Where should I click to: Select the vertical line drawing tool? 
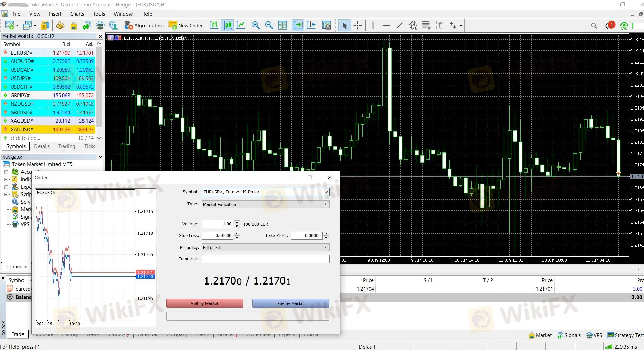tap(373, 25)
